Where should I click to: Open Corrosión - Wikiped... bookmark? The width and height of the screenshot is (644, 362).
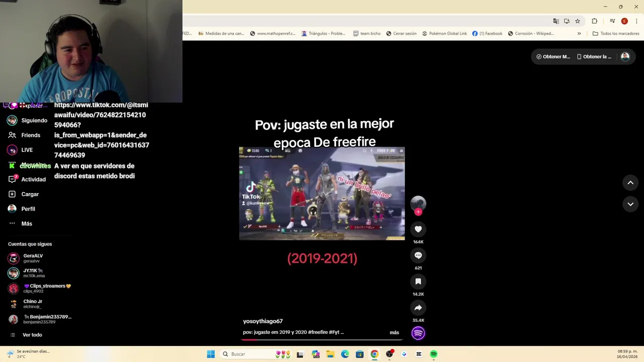[531, 34]
